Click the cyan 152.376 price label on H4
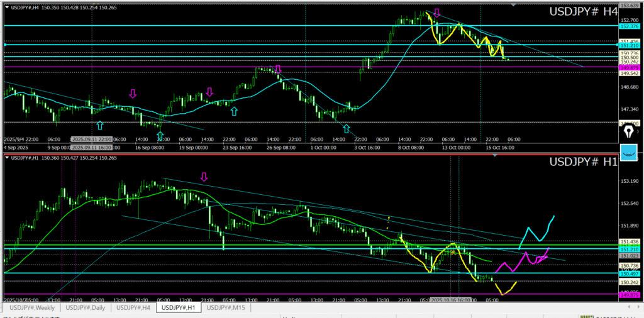Viewport: 644px width, 318px height. 630,26
